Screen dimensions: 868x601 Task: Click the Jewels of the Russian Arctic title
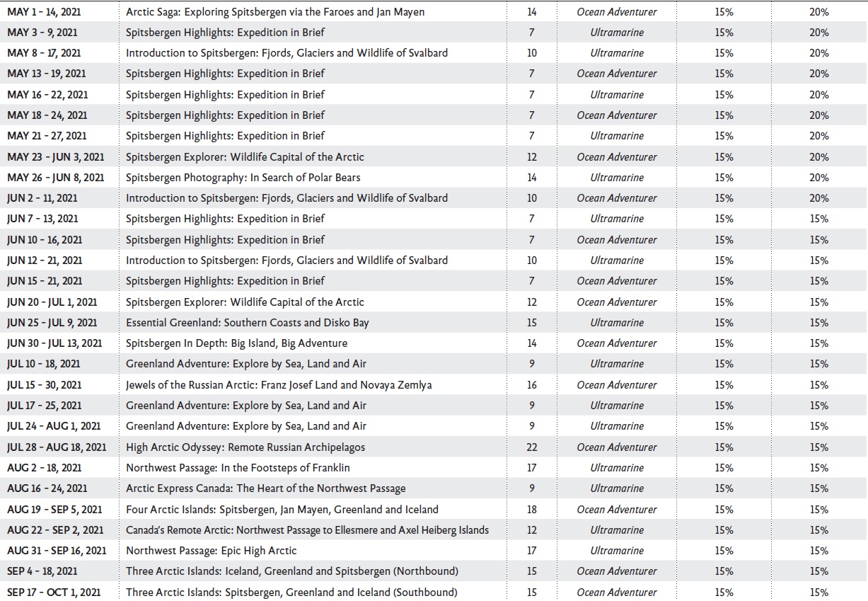coord(279,385)
